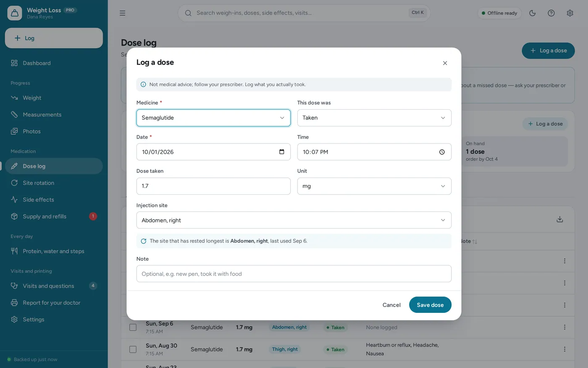Open Measurements in the sidebar

pyautogui.click(x=54, y=115)
